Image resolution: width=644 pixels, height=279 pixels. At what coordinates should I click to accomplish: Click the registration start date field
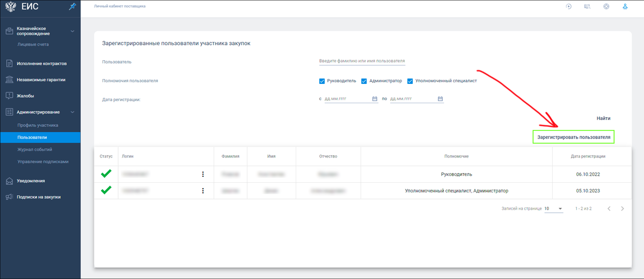click(352, 99)
